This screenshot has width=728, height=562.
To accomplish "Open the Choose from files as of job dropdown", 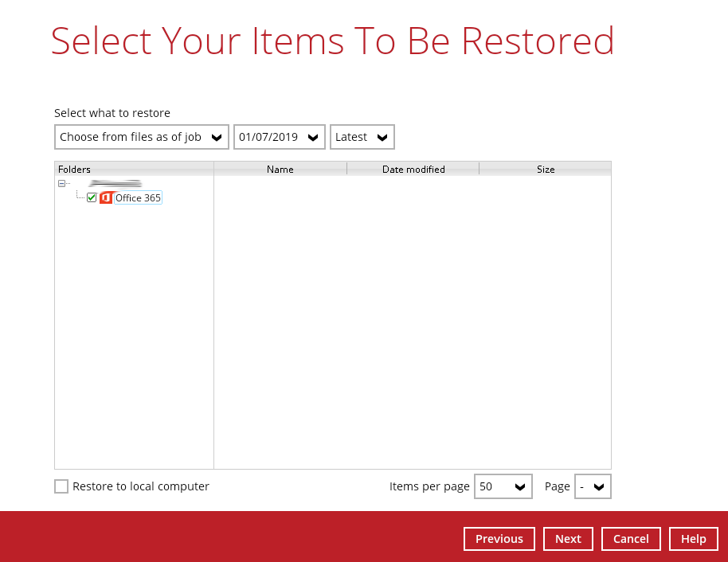I will [141, 136].
